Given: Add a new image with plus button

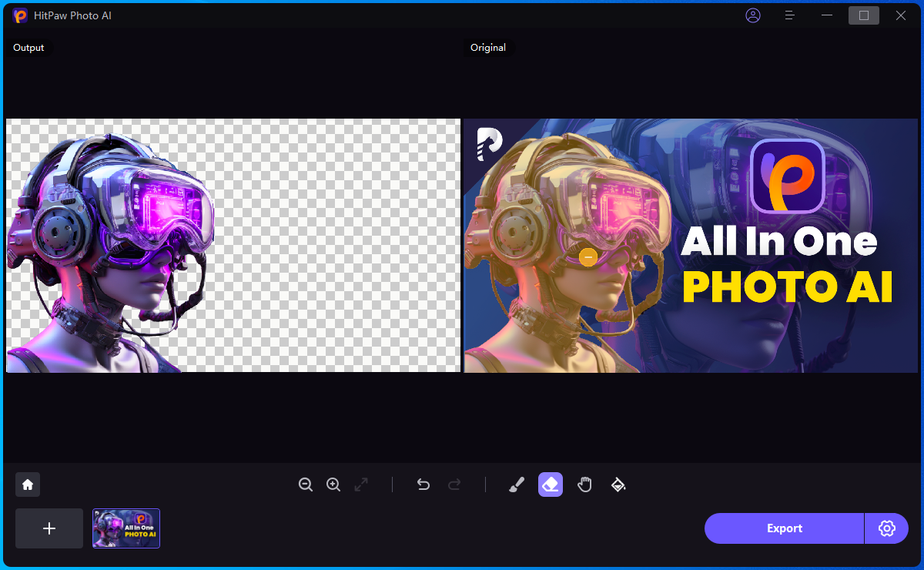Looking at the screenshot, I should [49, 528].
